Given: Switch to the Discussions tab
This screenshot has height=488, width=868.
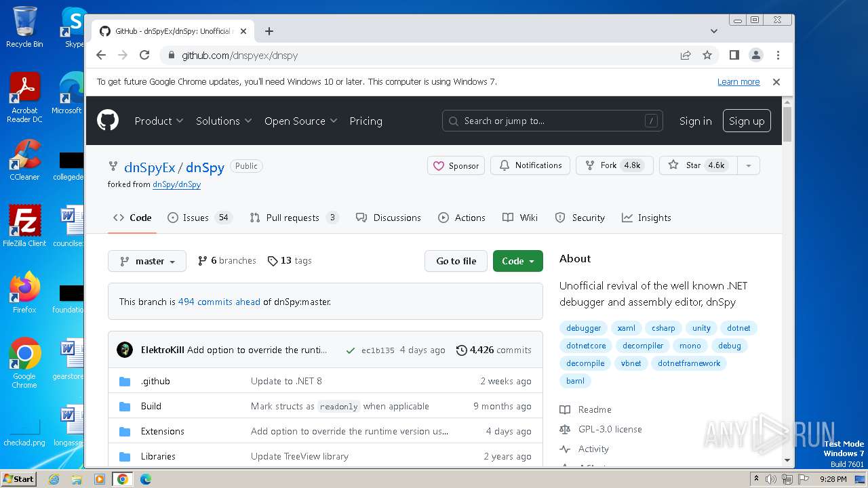Looking at the screenshot, I should tap(389, 218).
